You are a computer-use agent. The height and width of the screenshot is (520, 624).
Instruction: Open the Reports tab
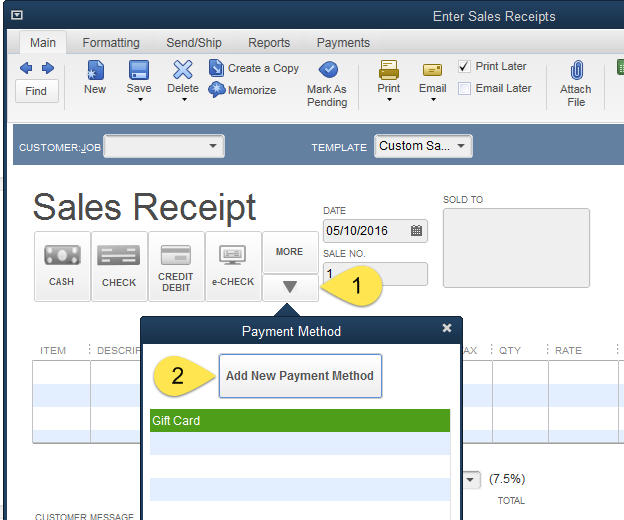[x=269, y=43]
